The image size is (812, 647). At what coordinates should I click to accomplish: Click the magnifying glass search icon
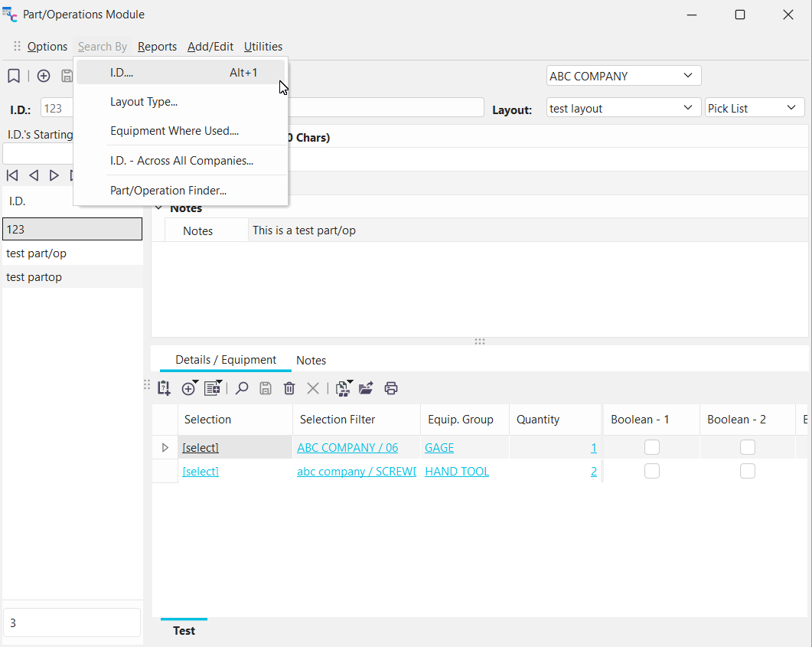[242, 388]
